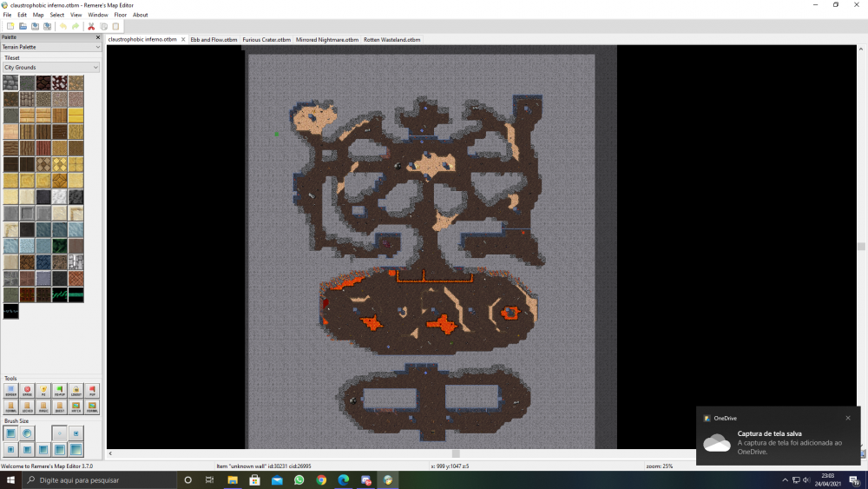
Task: Open the Terrain Palette dropdown
Action: (51, 47)
